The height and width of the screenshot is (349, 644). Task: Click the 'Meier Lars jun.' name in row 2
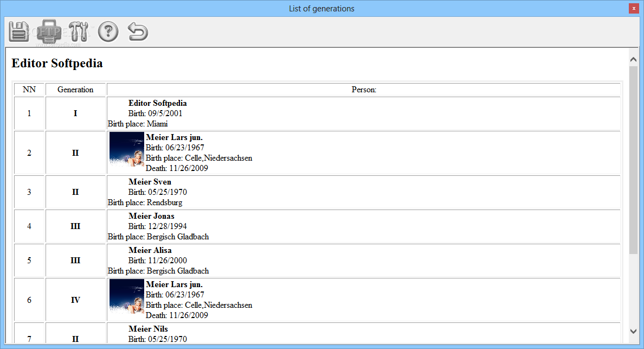(x=174, y=137)
